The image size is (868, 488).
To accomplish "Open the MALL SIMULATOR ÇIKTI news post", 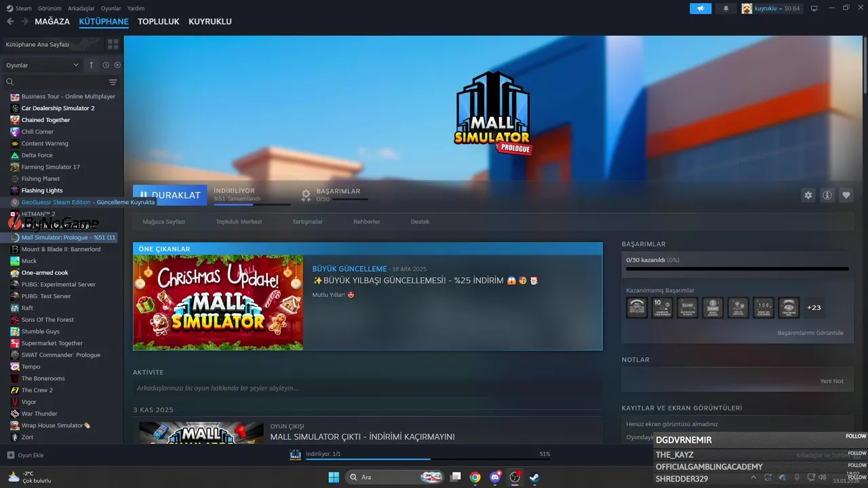I will tap(362, 437).
